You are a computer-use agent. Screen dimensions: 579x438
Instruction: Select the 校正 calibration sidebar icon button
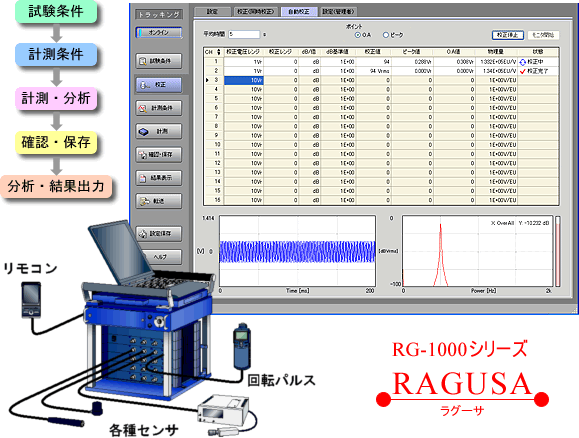click(159, 85)
